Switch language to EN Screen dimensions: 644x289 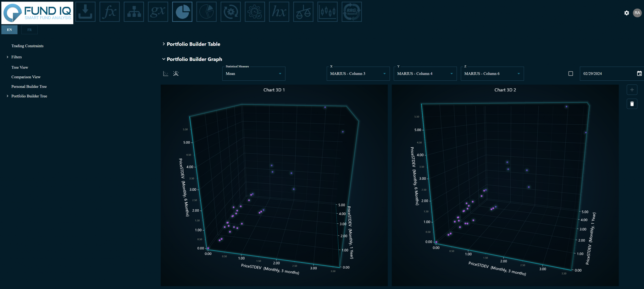[x=9, y=30]
